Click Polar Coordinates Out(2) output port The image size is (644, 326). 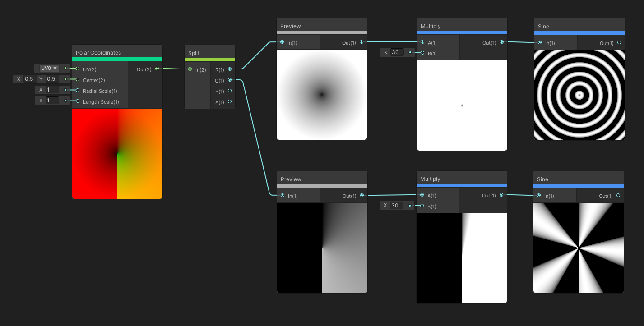(157, 69)
